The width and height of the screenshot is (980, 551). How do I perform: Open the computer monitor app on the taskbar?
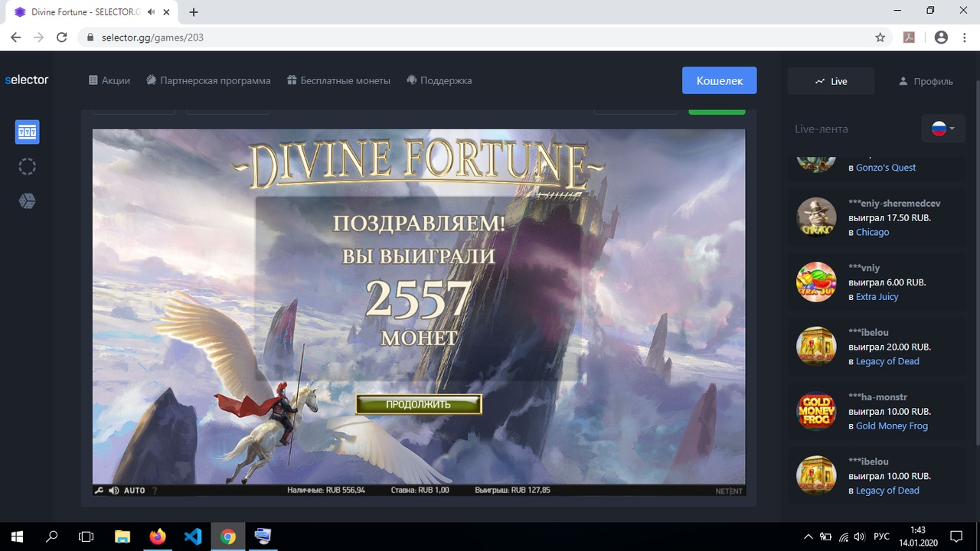(x=263, y=536)
